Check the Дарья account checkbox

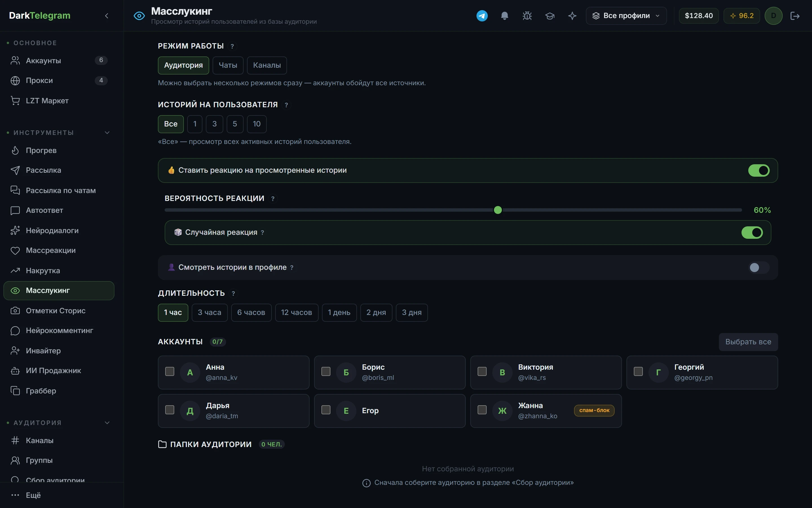[170, 410]
